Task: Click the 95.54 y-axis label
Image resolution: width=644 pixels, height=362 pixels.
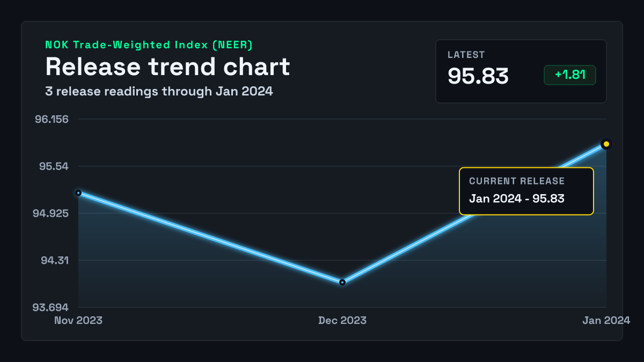Action: click(x=54, y=166)
